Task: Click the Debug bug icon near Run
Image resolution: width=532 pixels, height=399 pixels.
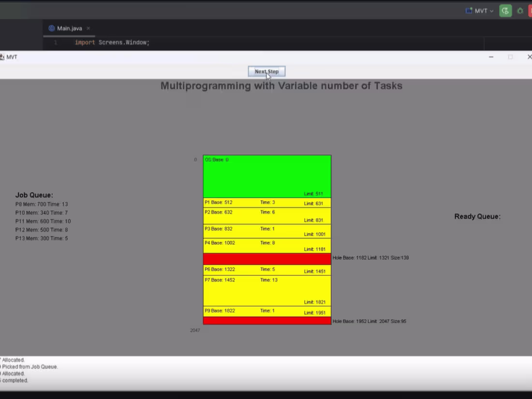Action: click(x=520, y=11)
